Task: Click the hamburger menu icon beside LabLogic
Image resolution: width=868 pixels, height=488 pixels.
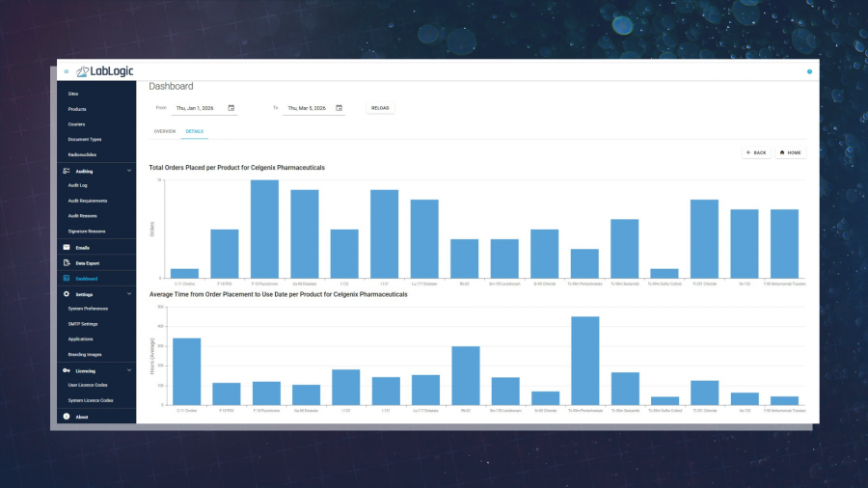Action: 66,71
